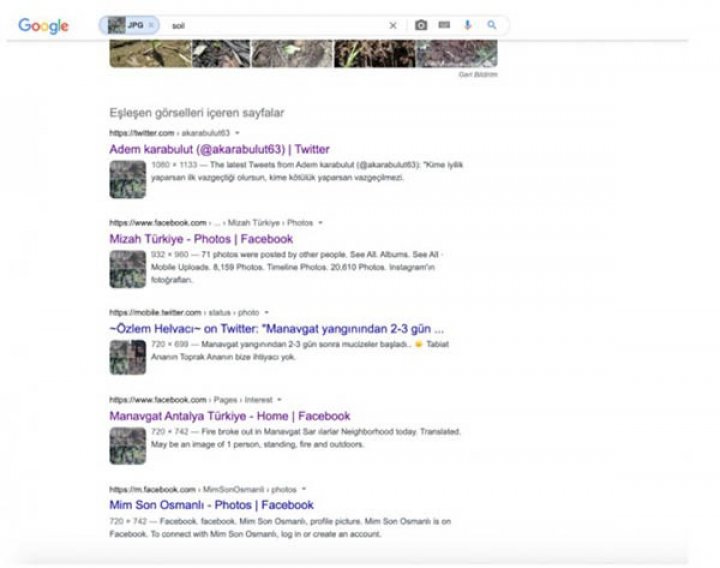Clear the search box with the X icon
The width and height of the screenshot is (720, 568).
(x=393, y=26)
